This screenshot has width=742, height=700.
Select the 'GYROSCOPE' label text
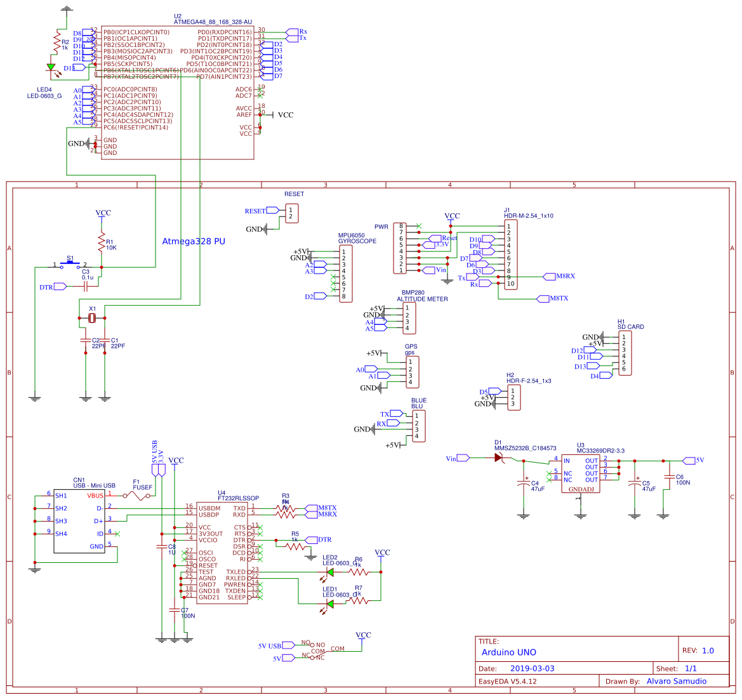(357, 241)
